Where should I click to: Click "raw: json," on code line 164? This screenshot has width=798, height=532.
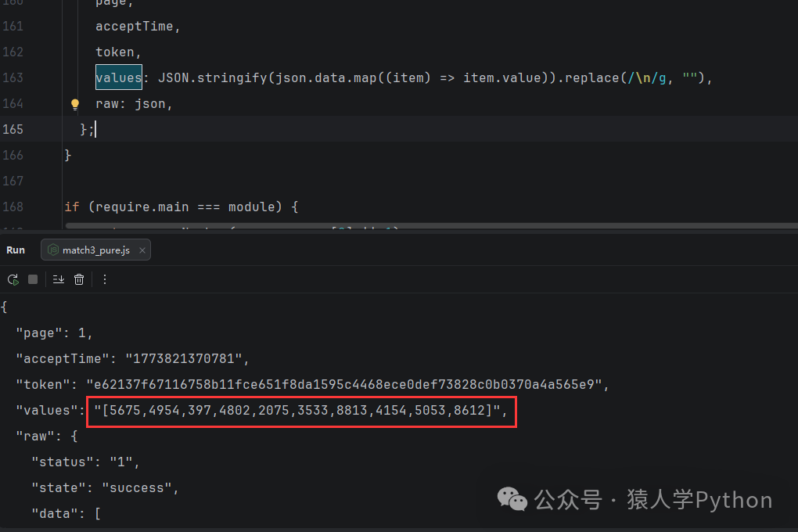tap(134, 104)
